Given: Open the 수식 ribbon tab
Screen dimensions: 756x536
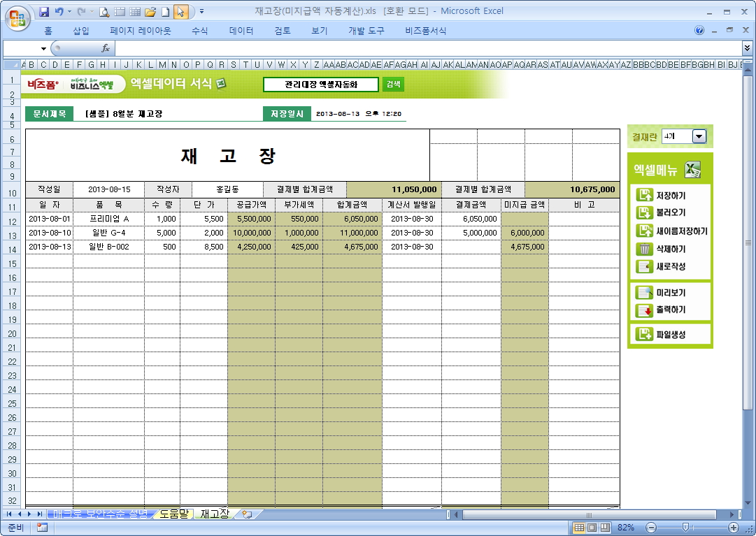Looking at the screenshot, I should tap(200, 31).
